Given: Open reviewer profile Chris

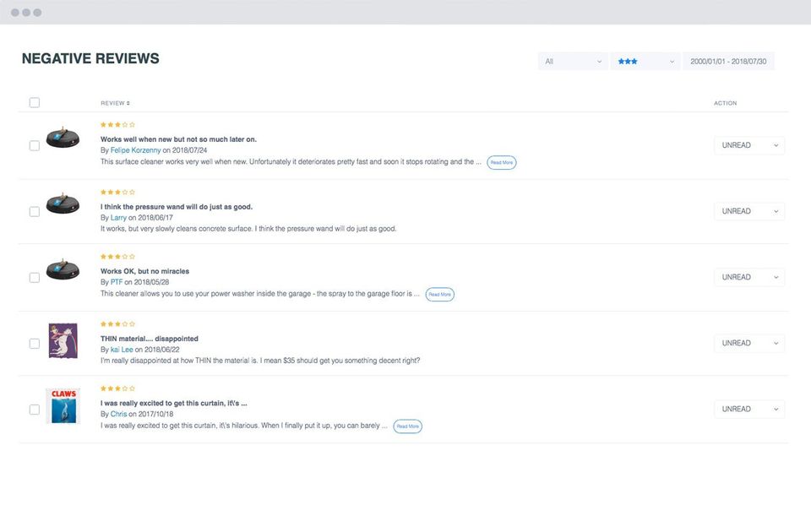Looking at the screenshot, I should [x=118, y=414].
